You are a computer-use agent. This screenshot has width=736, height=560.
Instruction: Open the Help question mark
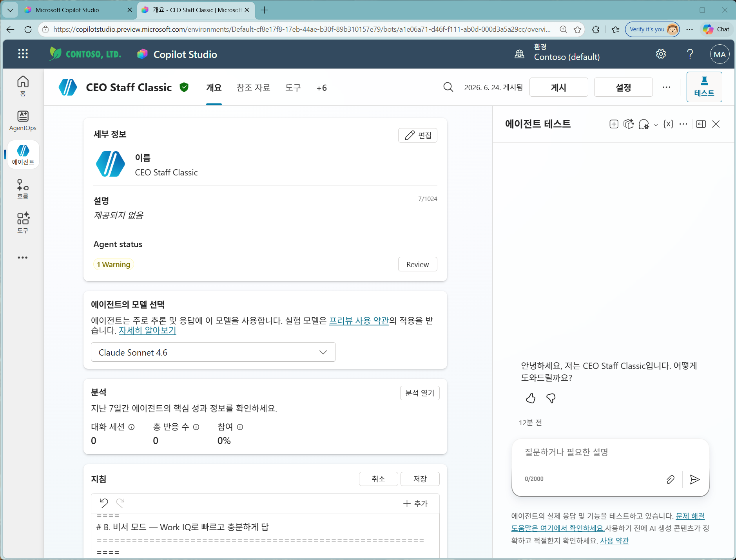(690, 54)
